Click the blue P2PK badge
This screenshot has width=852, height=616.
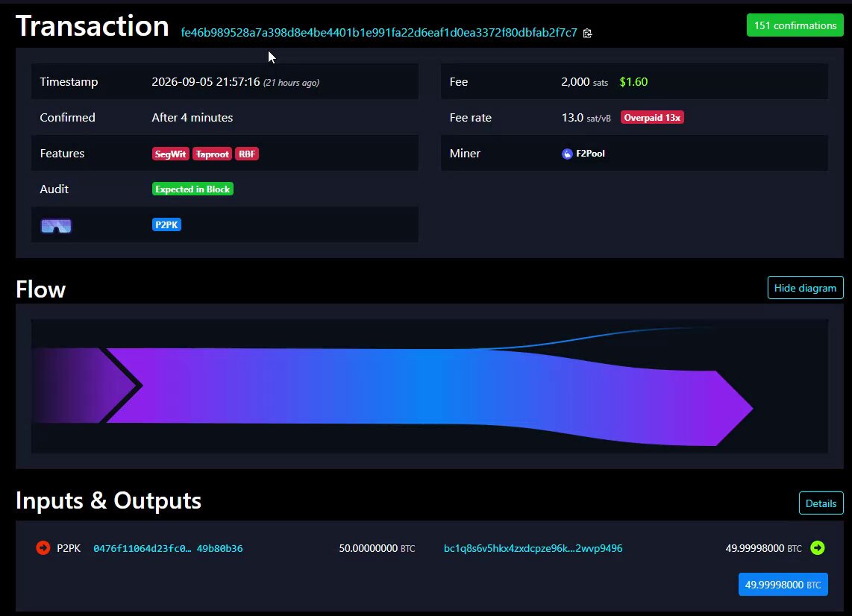pos(166,225)
